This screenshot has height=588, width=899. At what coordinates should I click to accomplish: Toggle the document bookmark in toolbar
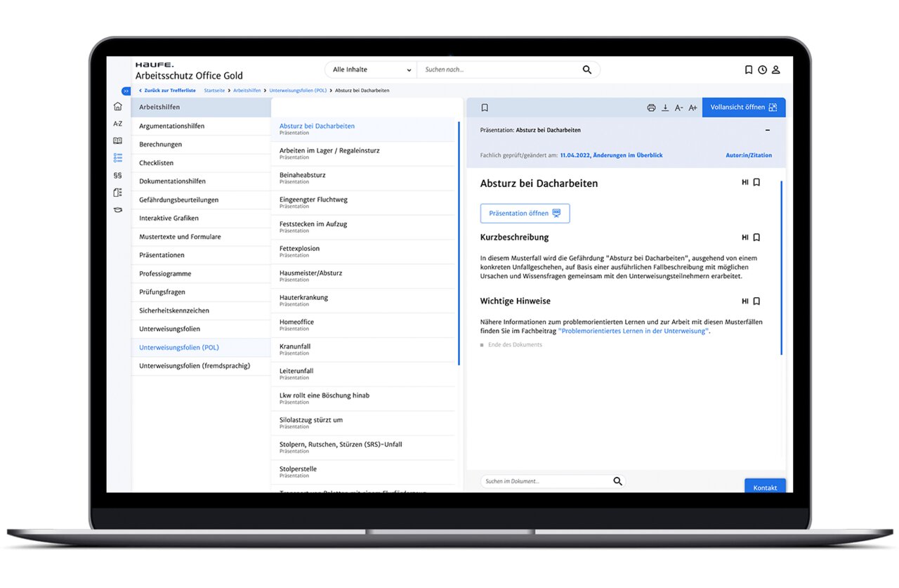tap(485, 107)
